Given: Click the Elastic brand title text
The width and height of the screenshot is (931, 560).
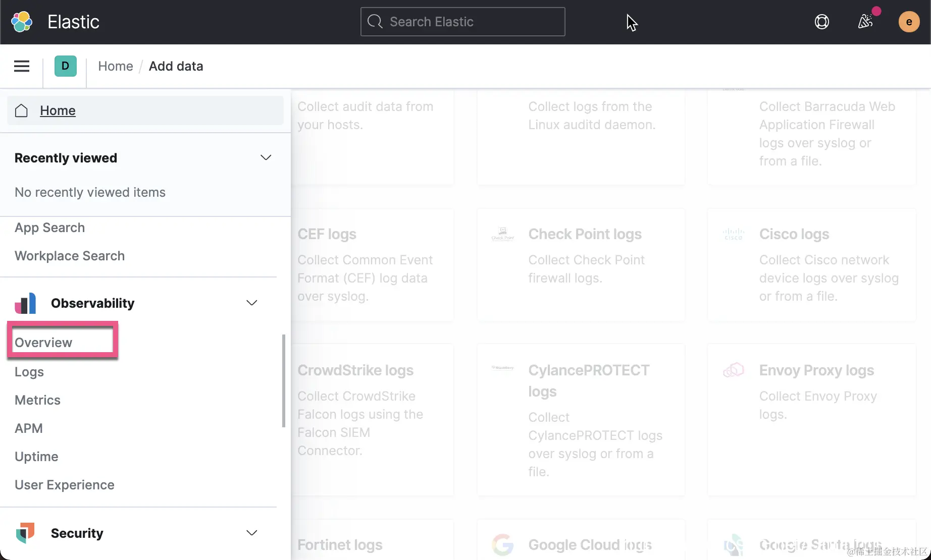Looking at the screenshot, I should pyautogui.click(x=73, y=22).
